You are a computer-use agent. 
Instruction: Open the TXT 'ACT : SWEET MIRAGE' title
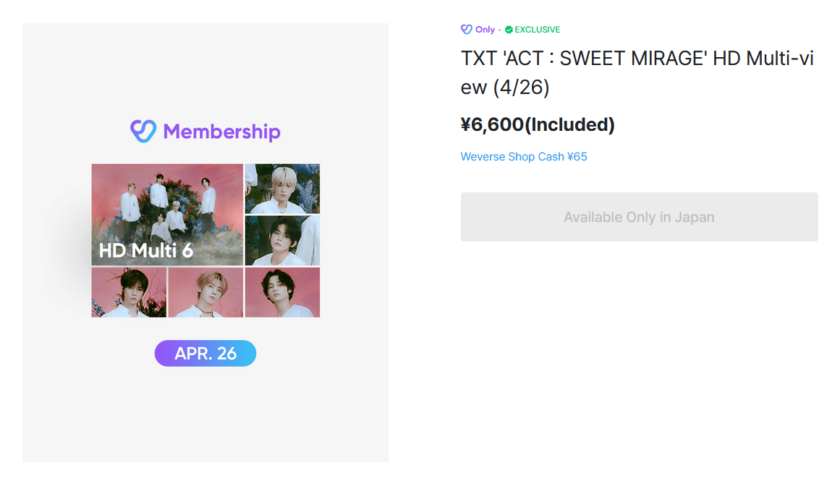pos(637,72)
